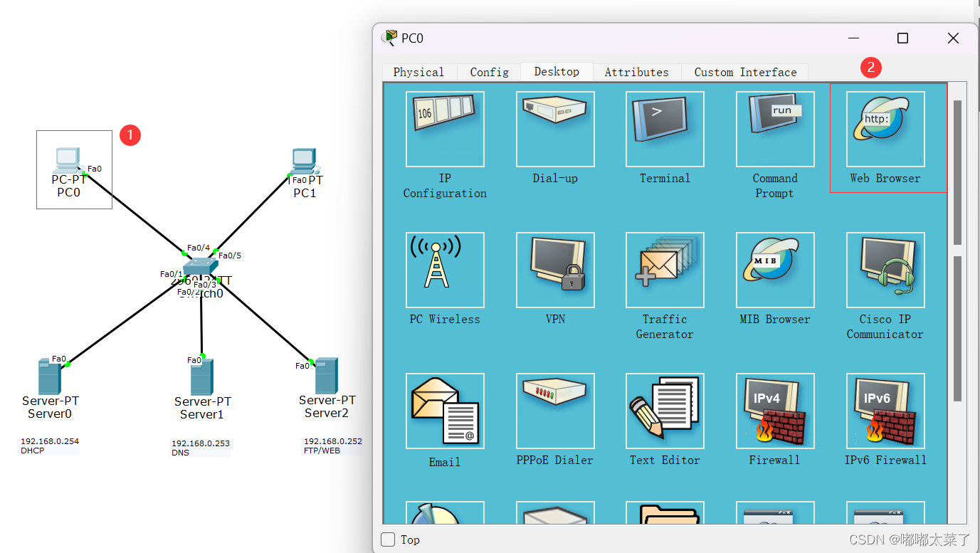This screenshot has width=980, height=553.
Task: Open the Attributes tab
Action: click(637, 72)
